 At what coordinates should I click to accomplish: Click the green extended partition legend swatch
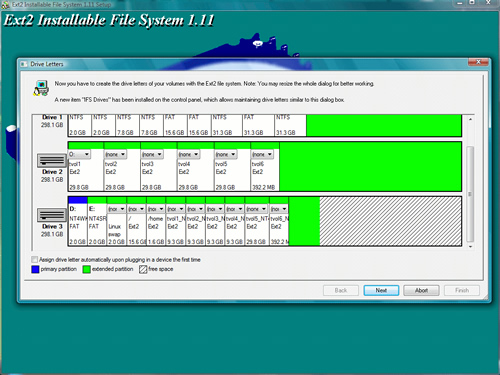pos(86,269)
